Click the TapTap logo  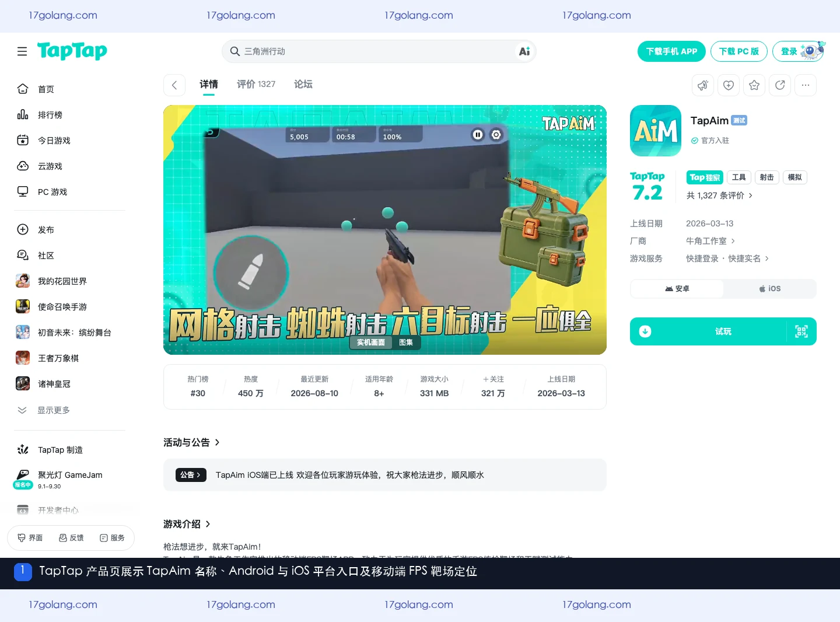(x=72, y=51)
